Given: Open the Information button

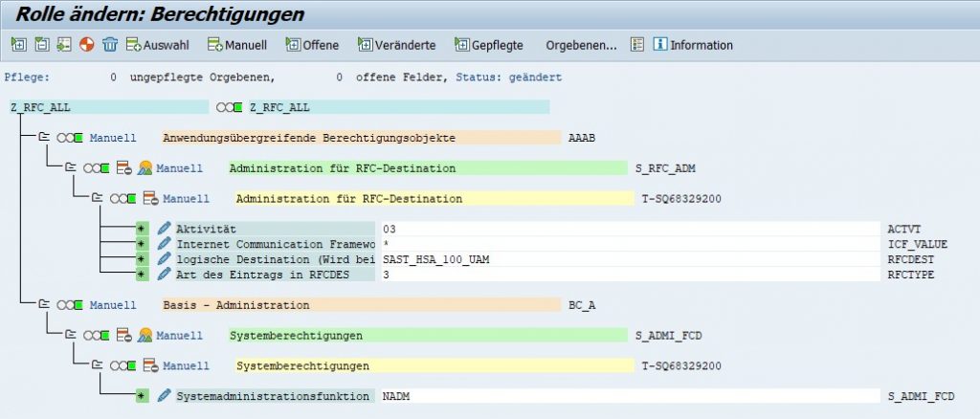Looking at the screenshot, I should [693, 45].
